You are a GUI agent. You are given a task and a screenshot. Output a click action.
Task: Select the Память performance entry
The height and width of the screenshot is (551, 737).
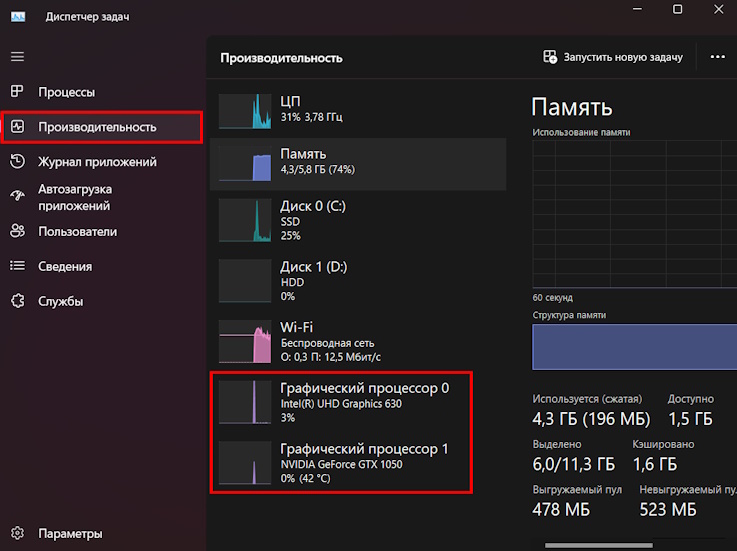point(358,164)
